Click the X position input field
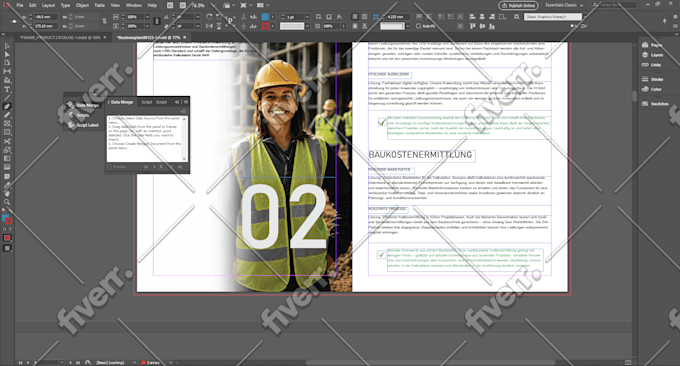 (x=46, y=16)
